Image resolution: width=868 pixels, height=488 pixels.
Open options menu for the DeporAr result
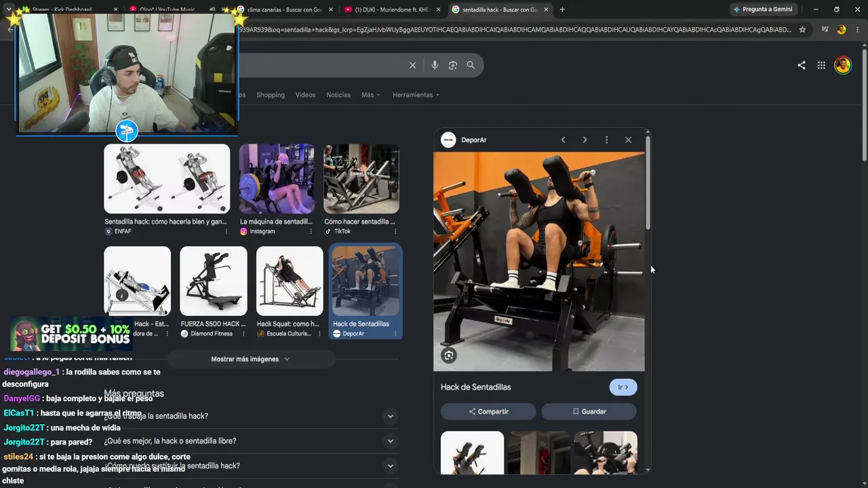tap(395, 333)
